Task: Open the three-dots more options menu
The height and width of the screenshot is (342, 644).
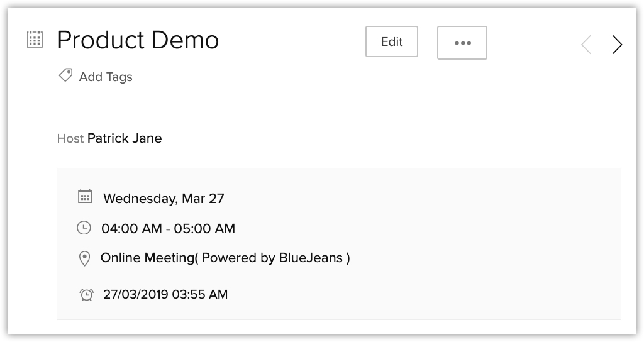Action: 462,43
